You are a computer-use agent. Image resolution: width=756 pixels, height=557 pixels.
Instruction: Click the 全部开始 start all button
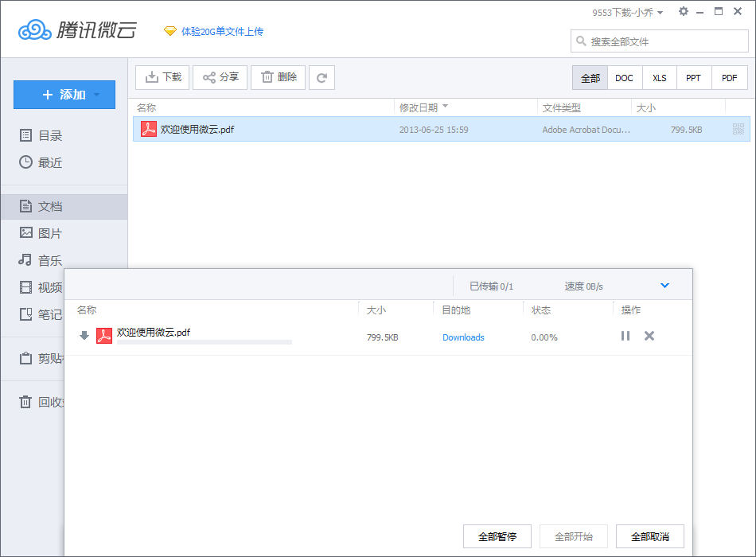tap(574, 536)
